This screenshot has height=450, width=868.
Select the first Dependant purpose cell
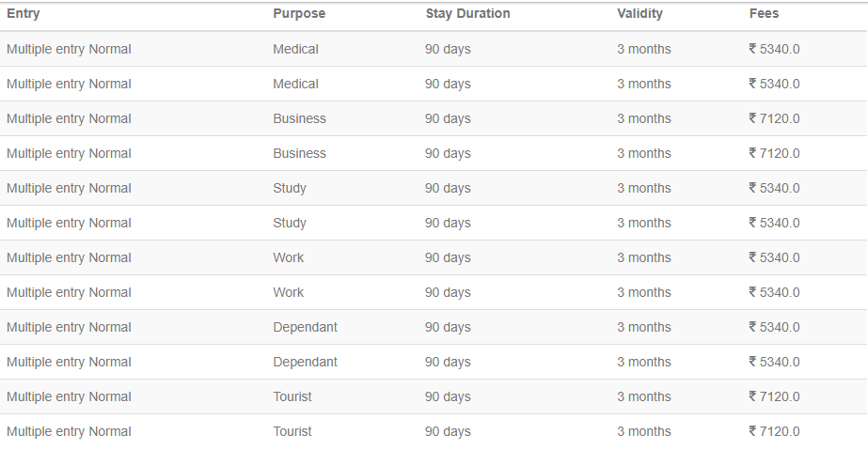(305, 327)
